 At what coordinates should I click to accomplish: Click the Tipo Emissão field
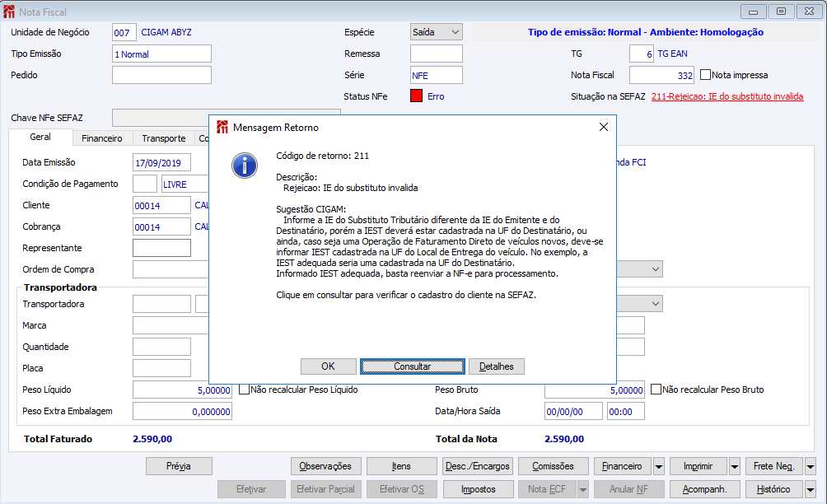point(161,54)
